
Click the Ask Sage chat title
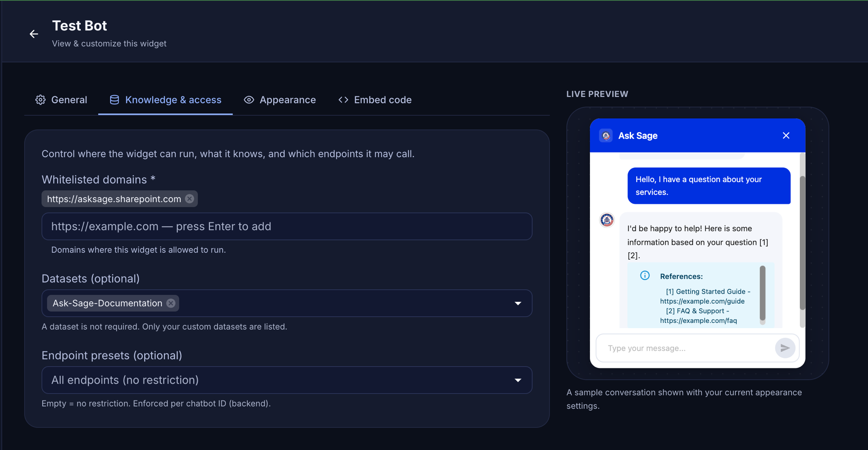click(638, 136)
